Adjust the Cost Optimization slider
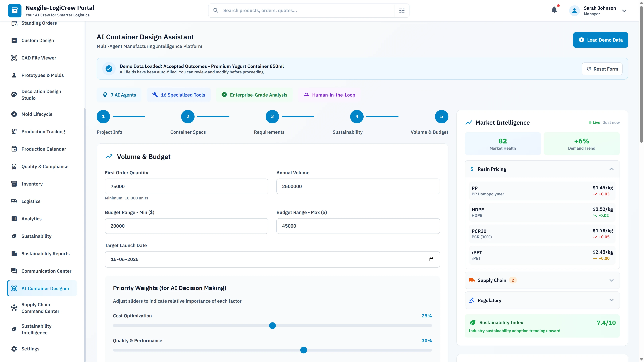The height and width of the screenshot is (362, 644). click(272, 325)
